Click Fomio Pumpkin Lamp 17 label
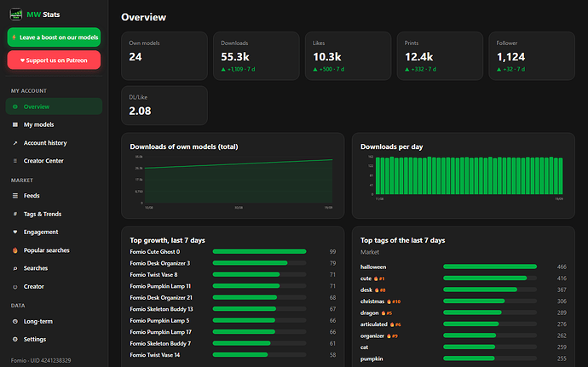 tap(160, 332)
